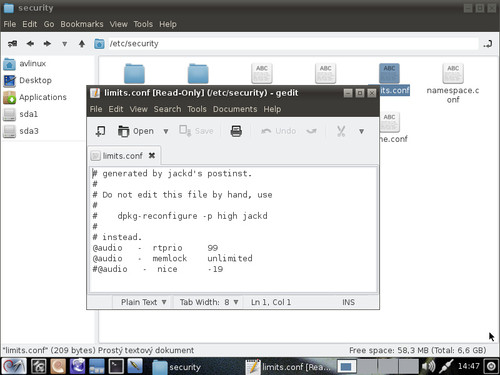Open the Bookmarks menu in file manager
Image resolution: width=500 pixels, height=375 pixels.
(82, 24)
